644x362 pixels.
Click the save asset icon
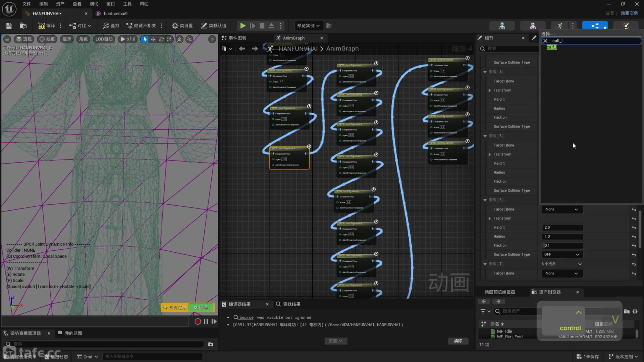pos(9,26)
